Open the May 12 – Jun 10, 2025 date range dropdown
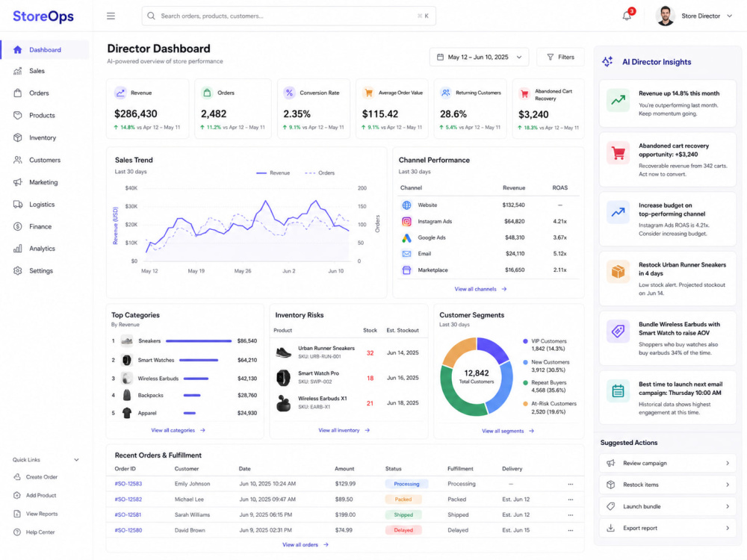Screen dimensions: 747x560 tap(480, 57)
